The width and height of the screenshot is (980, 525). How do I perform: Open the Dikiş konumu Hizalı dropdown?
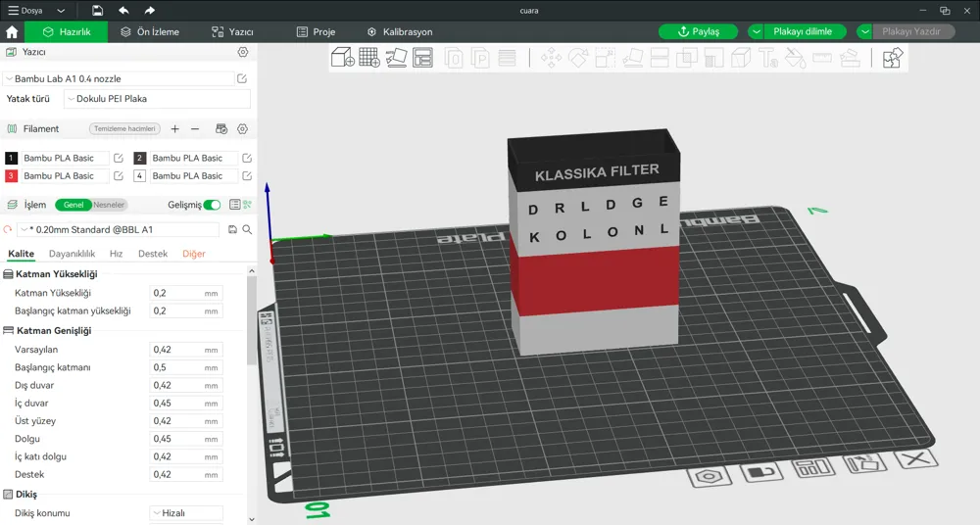(186, 513)
